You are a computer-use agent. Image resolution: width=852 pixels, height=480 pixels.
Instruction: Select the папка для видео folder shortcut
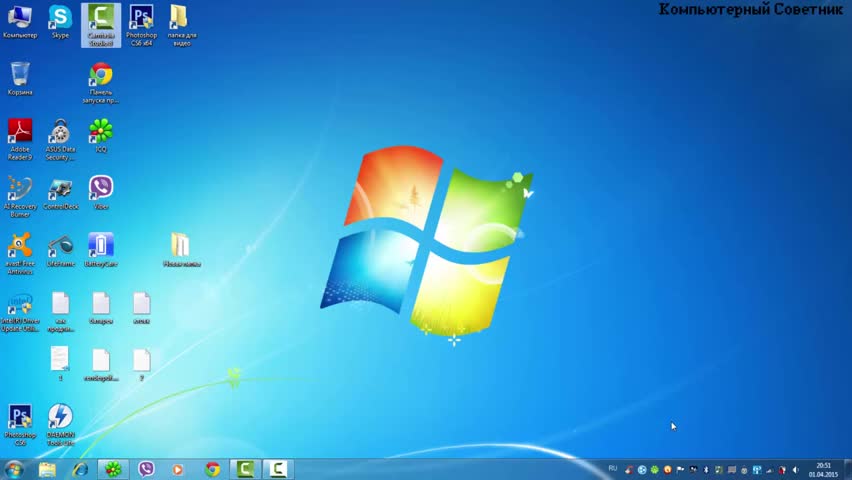coord(181,26)
